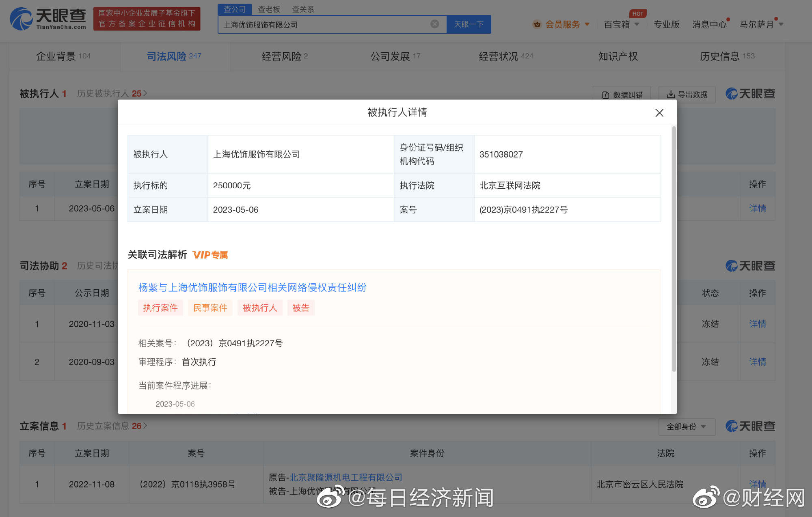Click the dialog's vertical scrollbar
The height and width of the screenshot is (517, 812).
674,249
